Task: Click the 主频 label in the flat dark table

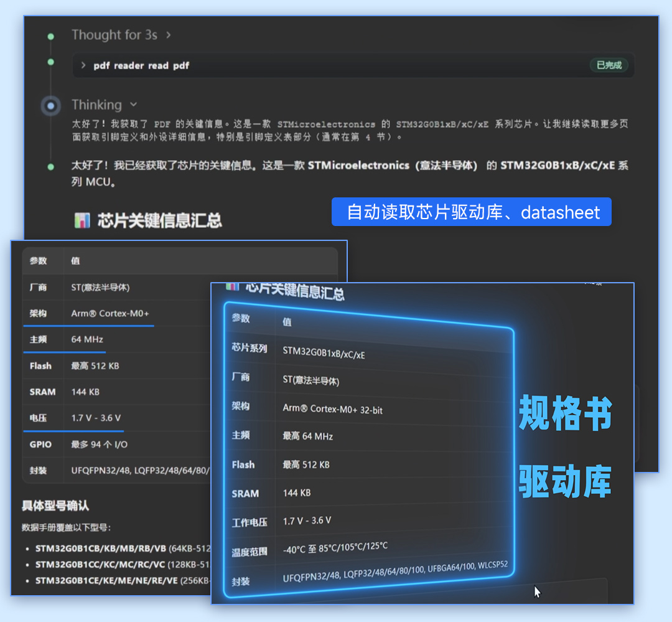Action: click(x=38, y=340)
